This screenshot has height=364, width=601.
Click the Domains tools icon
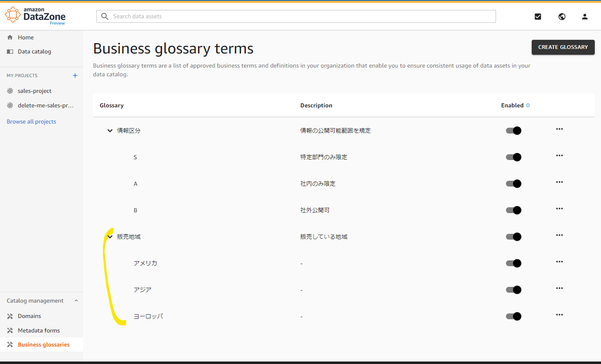pos(10,316)
